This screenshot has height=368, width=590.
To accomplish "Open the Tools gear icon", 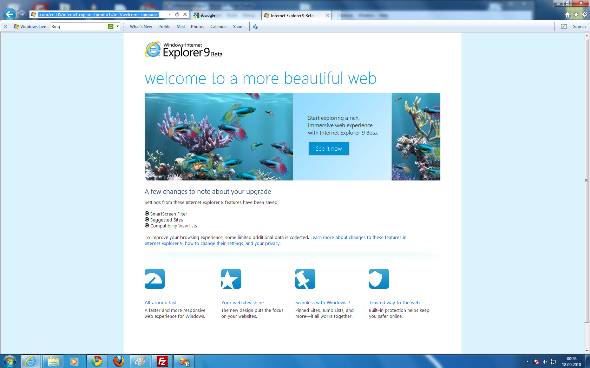I will click(585, 15).
